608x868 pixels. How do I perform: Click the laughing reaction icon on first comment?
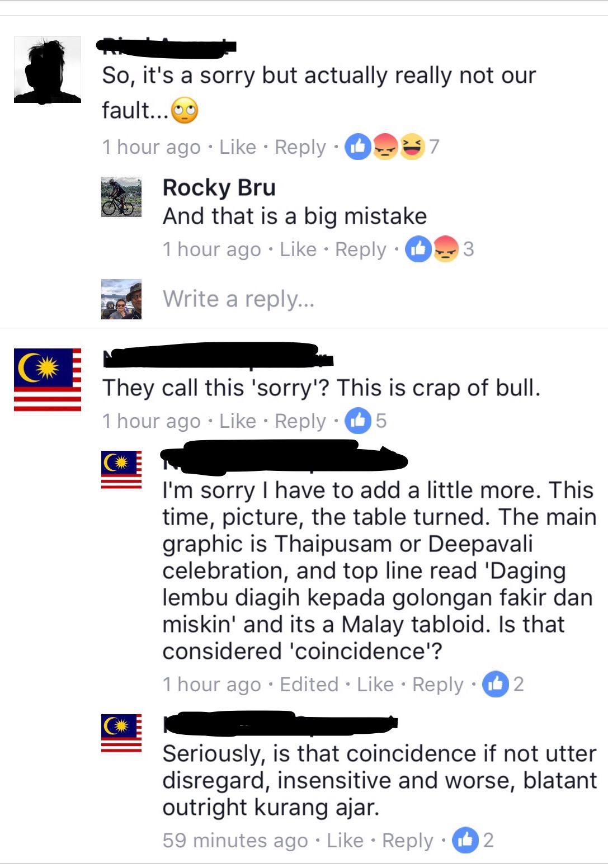click(x=412, y=147)
